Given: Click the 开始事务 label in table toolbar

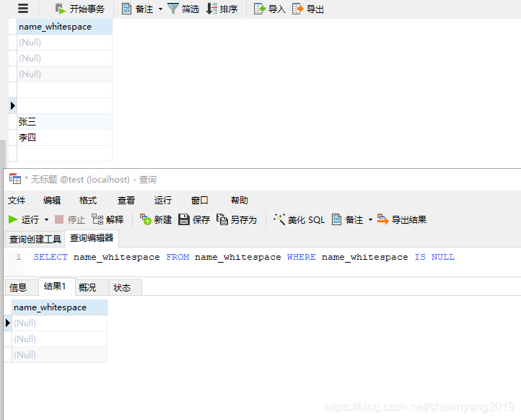Looking at the screenshot, I should tap(87, 9).
